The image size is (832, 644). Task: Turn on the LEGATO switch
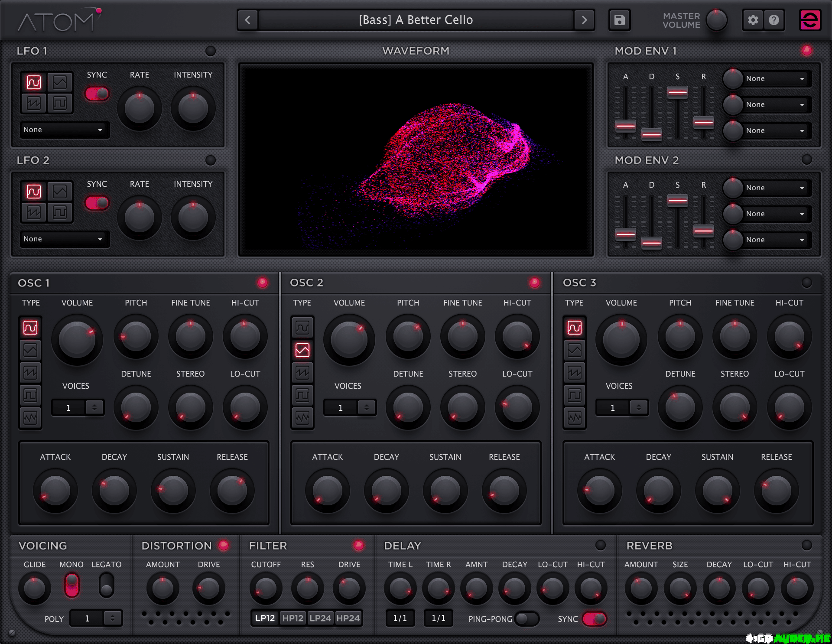click(x=106, y=585)
